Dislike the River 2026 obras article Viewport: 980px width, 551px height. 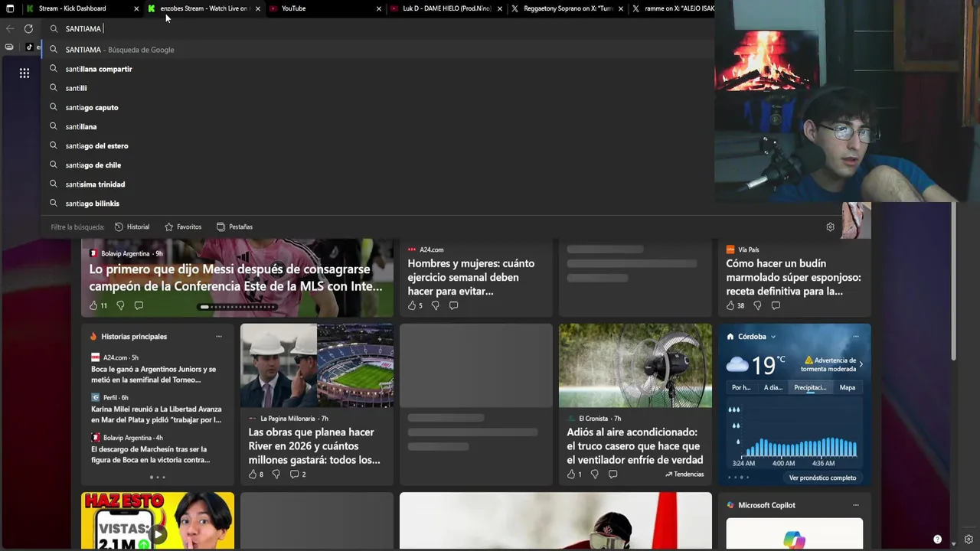click(x=276, y=474)
